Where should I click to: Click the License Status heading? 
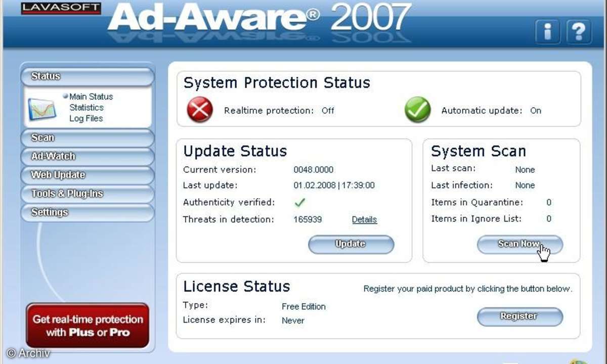click(236, 286)
